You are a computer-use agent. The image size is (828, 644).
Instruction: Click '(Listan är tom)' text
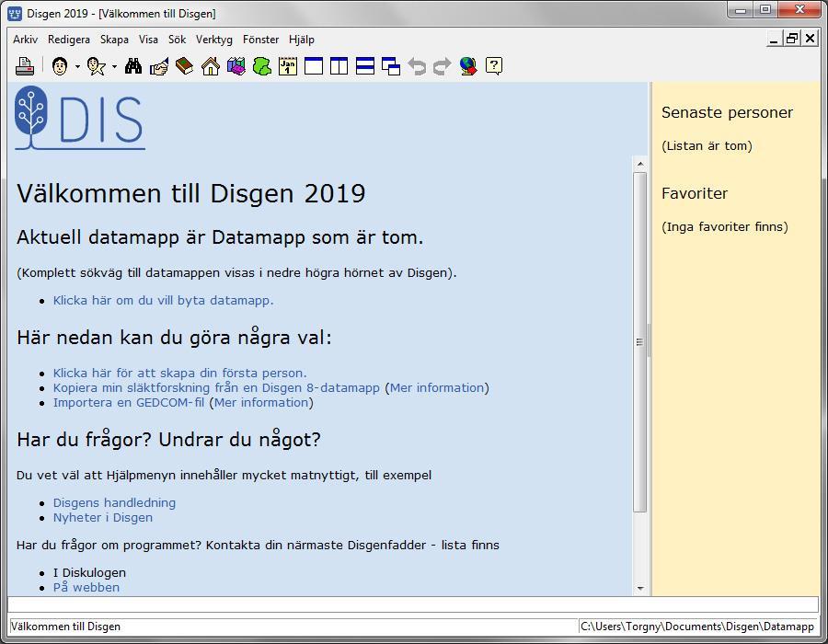click(707, 146)
